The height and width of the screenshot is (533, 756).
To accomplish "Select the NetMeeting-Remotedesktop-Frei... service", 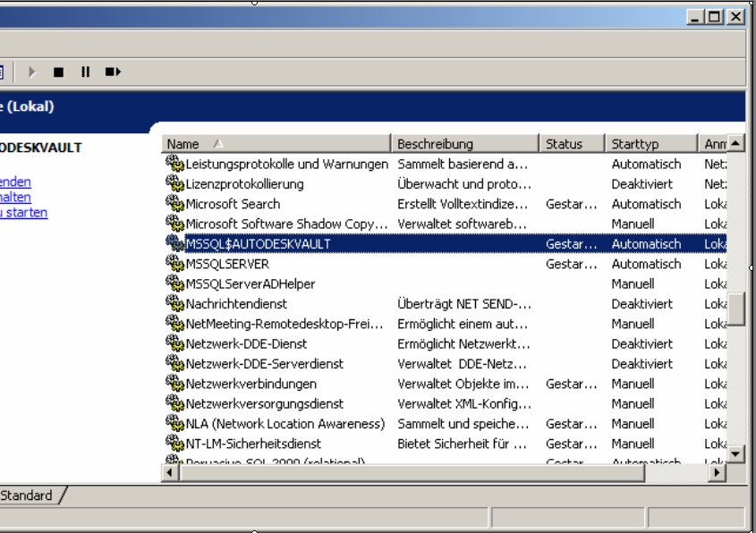I will pos(285,325).
